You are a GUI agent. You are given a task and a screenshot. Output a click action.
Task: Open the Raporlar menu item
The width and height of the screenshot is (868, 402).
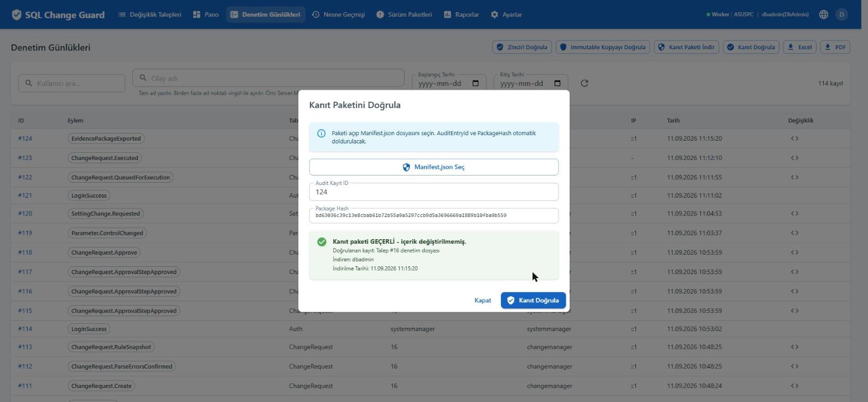(x=461, y=14)
